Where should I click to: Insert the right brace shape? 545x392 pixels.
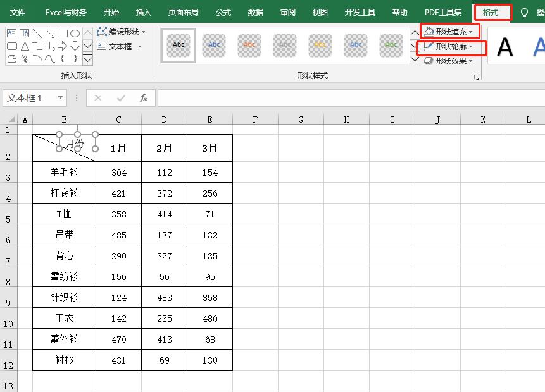75,58
